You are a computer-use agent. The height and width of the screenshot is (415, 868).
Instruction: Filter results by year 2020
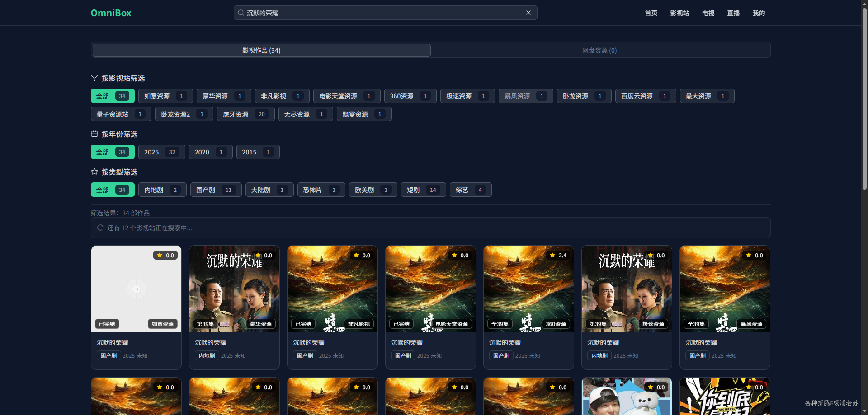pyautogui.click(x=211, y=152)
